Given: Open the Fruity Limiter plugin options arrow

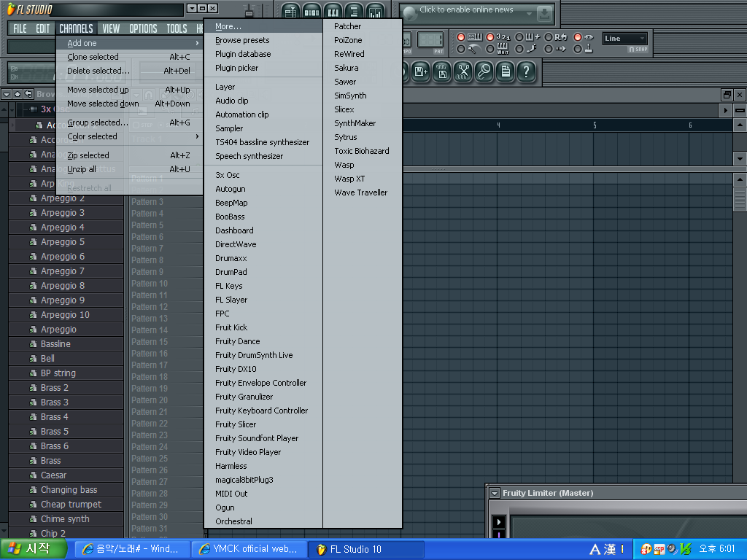Looking at the screenshot, I should (495, 494).
